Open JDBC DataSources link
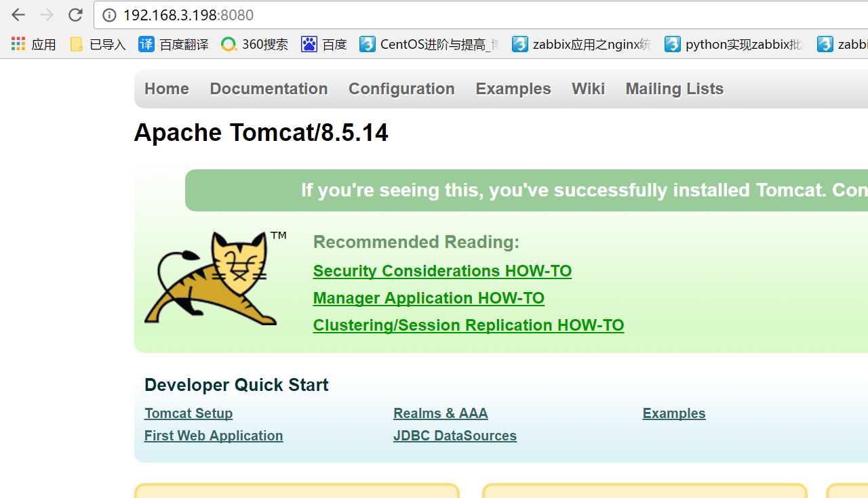 (x=455, y=436)
